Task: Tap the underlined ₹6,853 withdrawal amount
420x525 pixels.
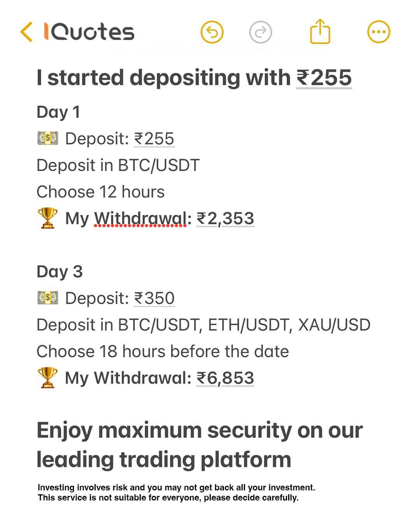Action: coord(226,378)
